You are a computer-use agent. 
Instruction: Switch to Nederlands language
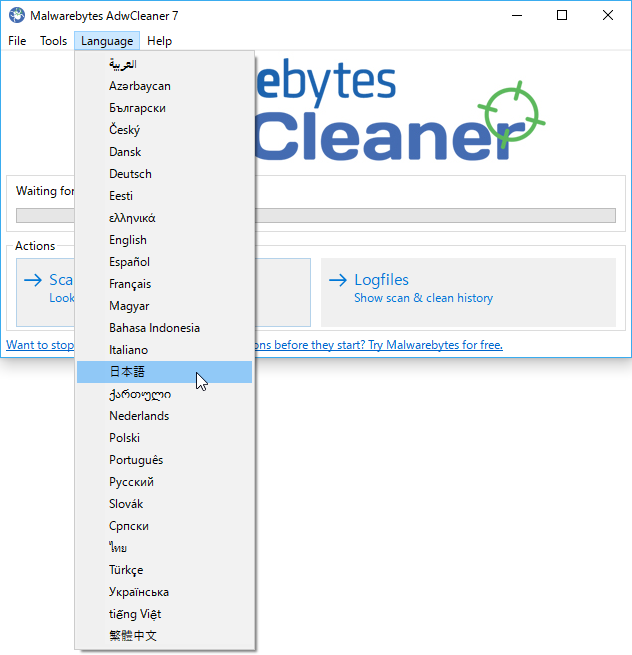(165, 416)
